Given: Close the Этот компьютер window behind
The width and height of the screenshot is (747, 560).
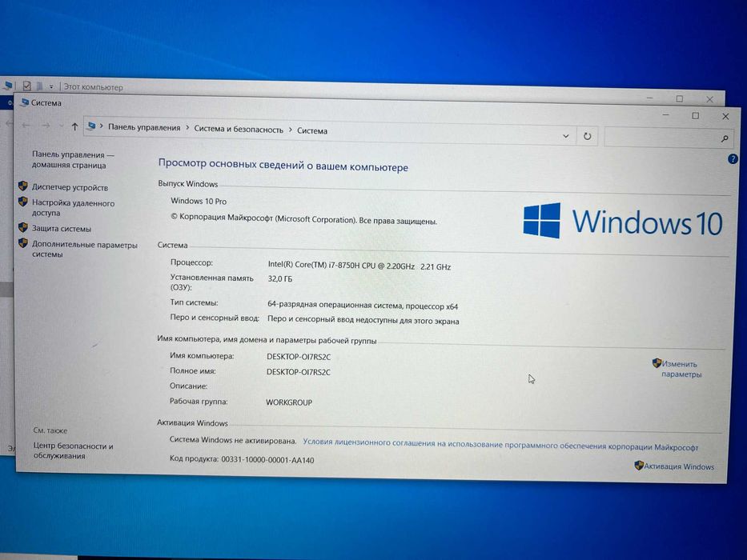Looking at the screenshot, I should coord(710,99).
